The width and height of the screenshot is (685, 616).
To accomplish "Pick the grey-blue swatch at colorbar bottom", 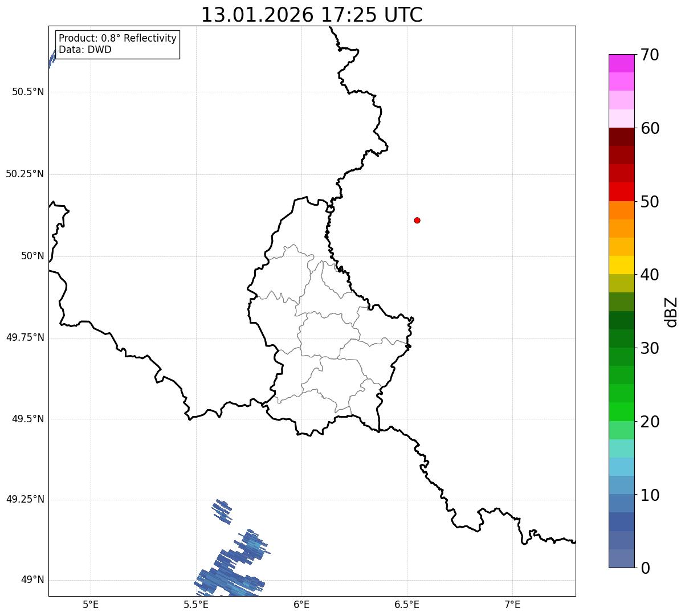I will coord(621,559).
